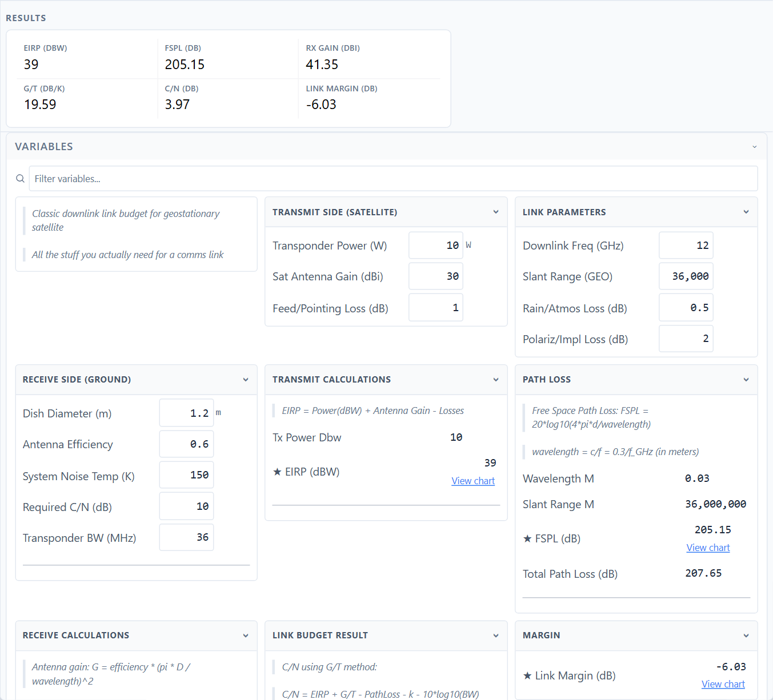Image resolution: width=773 pixels, height=700 pixels.
Task: Click the RX GAIN (DBI) result value 41.35
Action: pos(322,65)
